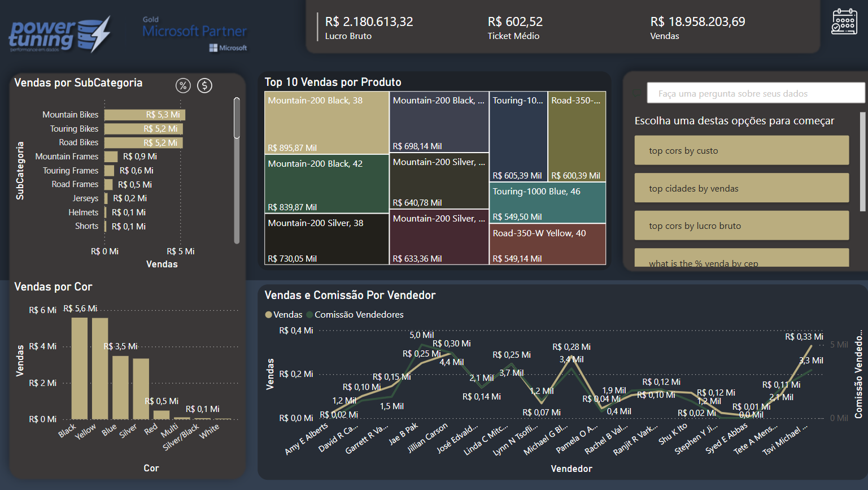The image size is (868, 490).
Task: Click the Vendas legend marker
Action: point(269,315)
